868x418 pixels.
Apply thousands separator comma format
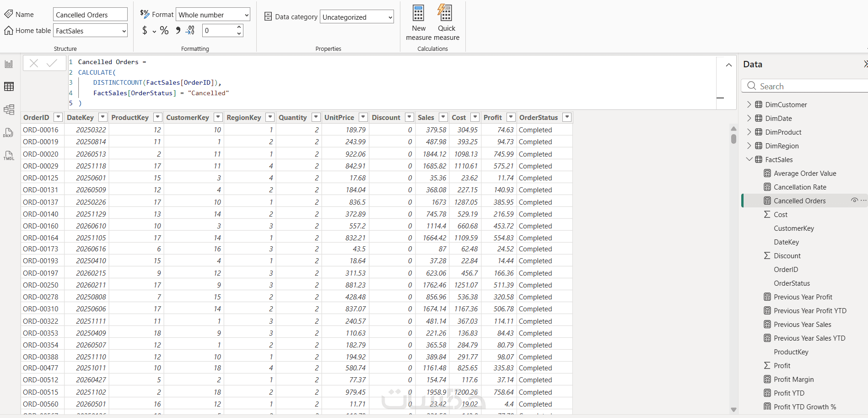coord(178,31)
